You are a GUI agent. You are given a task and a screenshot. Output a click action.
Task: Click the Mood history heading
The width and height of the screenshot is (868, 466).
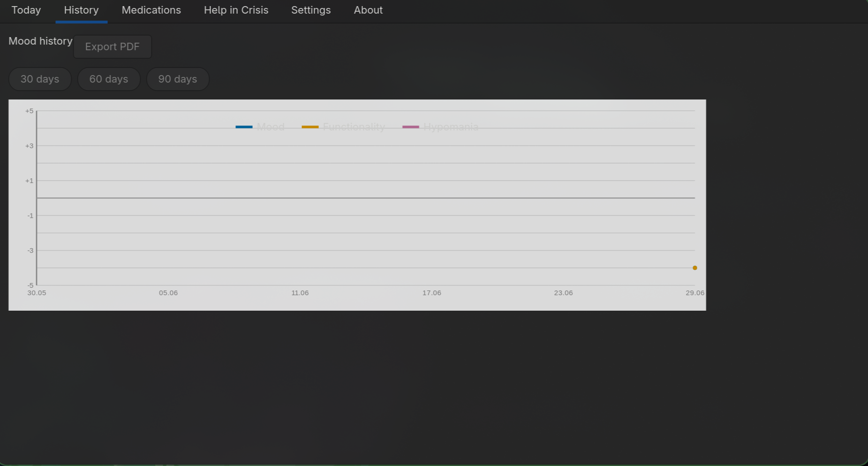coord(40,41)
